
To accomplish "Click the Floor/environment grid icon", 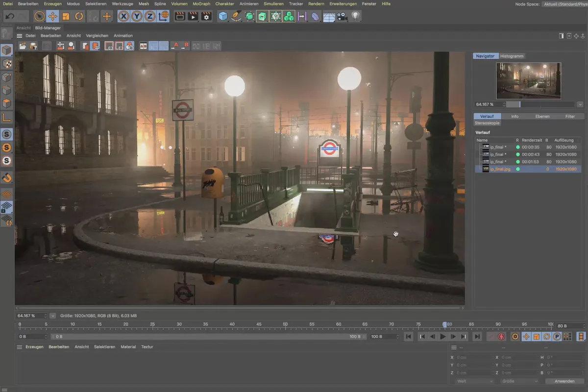I will click(329, 16).
